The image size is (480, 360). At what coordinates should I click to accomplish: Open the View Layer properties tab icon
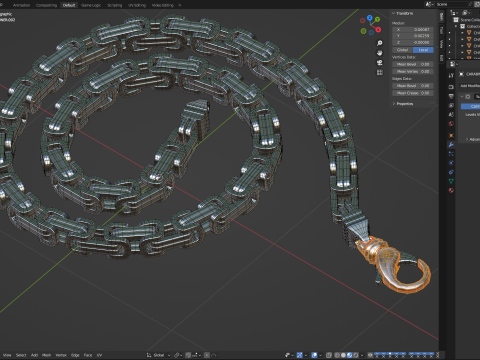(x=451, y=106)
